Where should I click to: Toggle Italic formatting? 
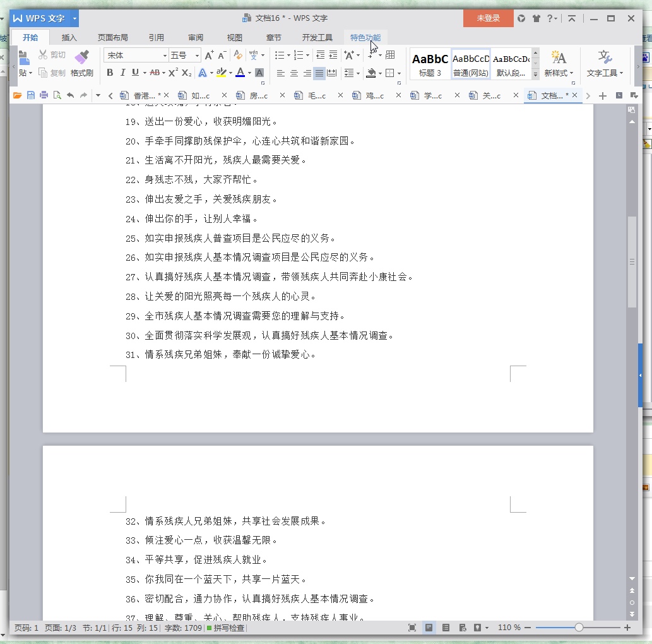pos(122,73)
